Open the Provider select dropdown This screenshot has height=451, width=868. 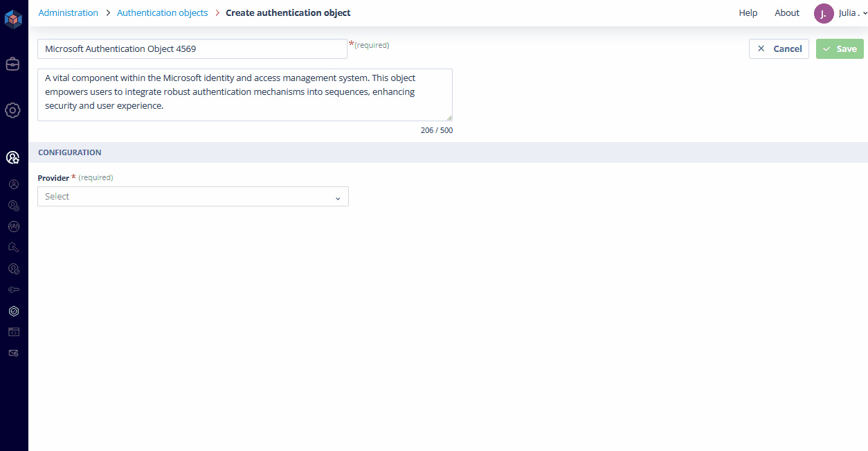point(193,197)
